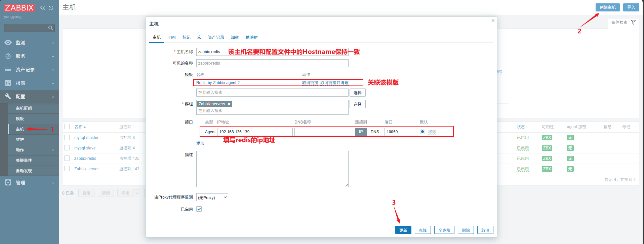This screenshot has height=244, width=644.
Task: Expand 动作 submenu arrow
Action: 53,150
